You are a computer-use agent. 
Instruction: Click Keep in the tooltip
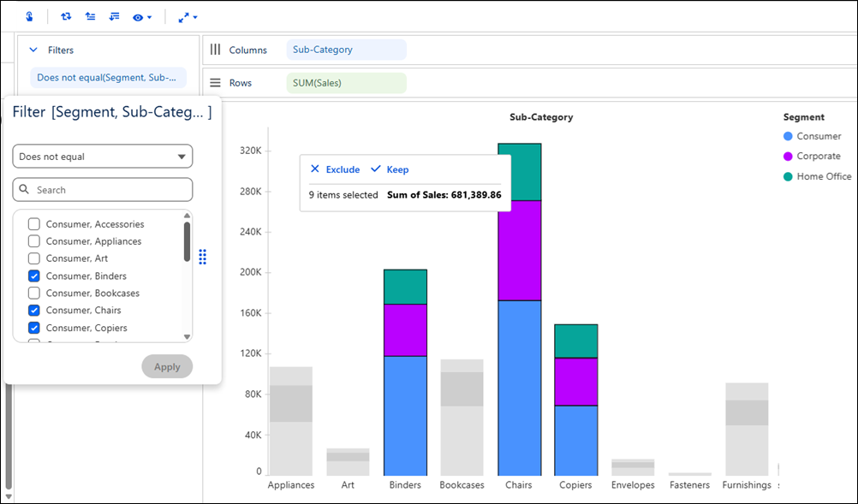(397, 169)
